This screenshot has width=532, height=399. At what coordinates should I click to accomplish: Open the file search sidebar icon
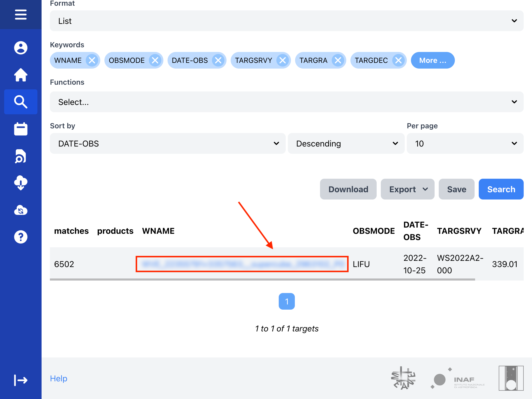pyautogui.click(x=21, y=156)
